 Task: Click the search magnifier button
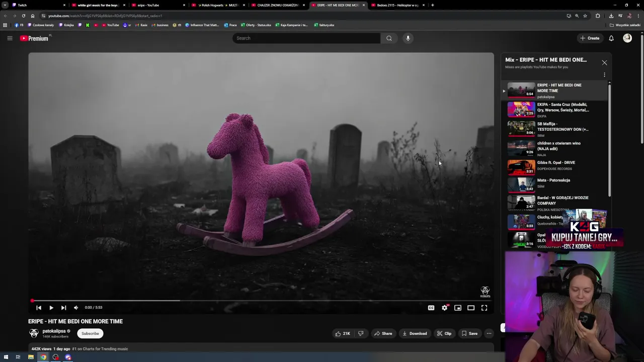(389, 38)
